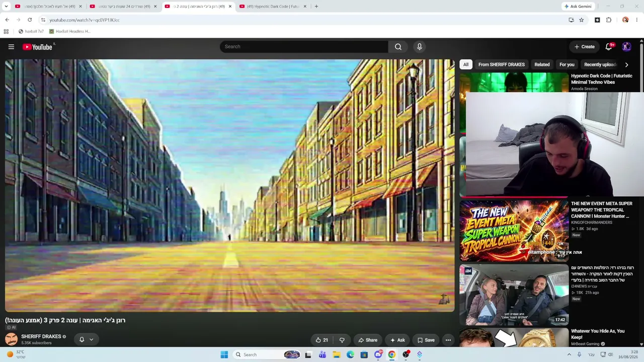The image size is (644, 362).
Task: Click the Ask button under the video
Action: point(397,340)
